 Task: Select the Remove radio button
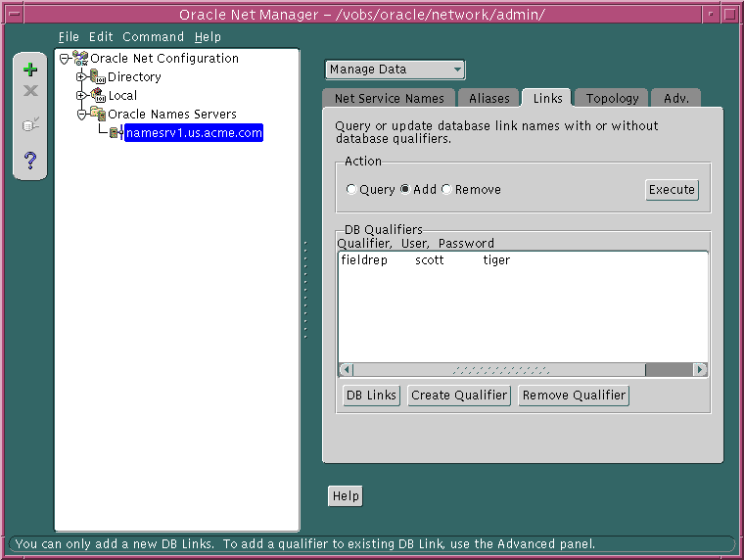click(x=446, y=189)
